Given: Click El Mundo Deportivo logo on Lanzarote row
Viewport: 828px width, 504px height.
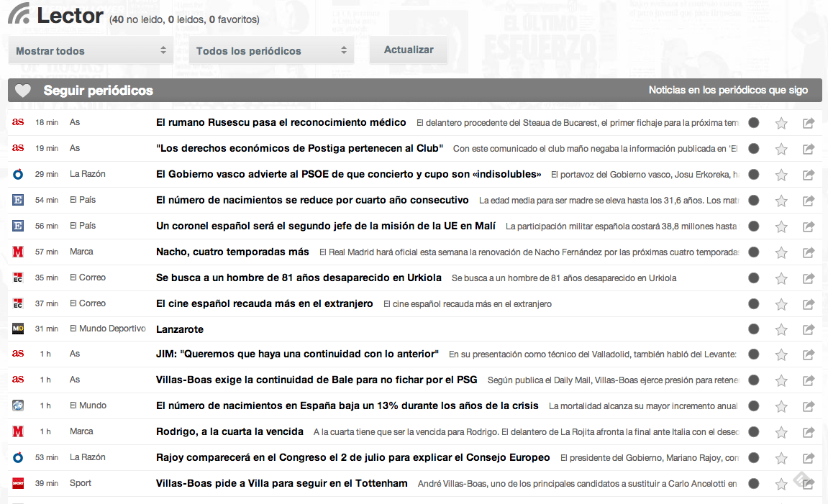Looking at the screenshot, I should tap(18, 329).
